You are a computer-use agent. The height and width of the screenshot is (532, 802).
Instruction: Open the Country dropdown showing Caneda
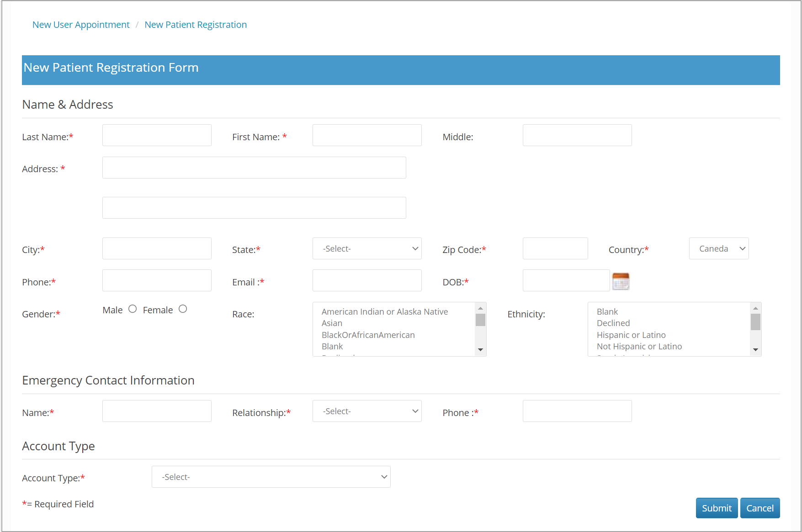(x=719, y=248)
